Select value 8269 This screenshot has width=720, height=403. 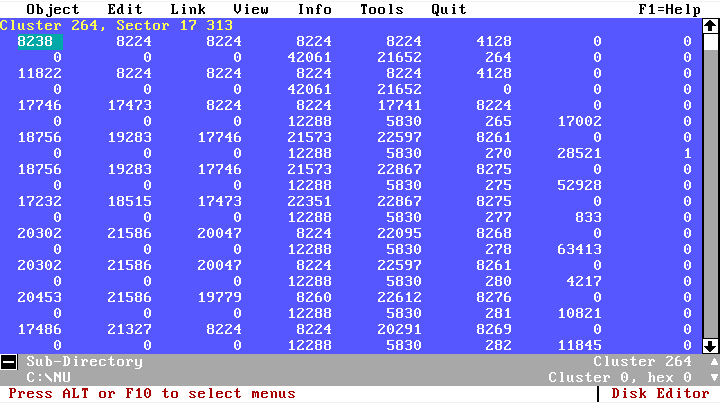tap(494, 329)
